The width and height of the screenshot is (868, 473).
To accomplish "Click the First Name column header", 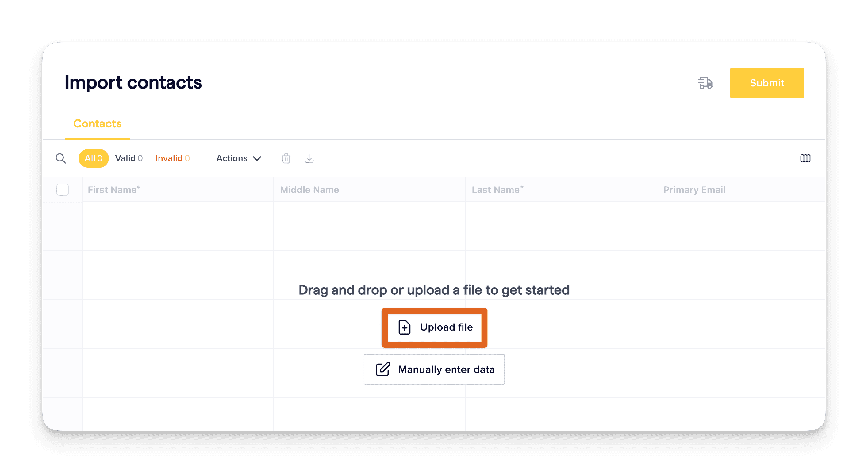I will coord(114,190).
